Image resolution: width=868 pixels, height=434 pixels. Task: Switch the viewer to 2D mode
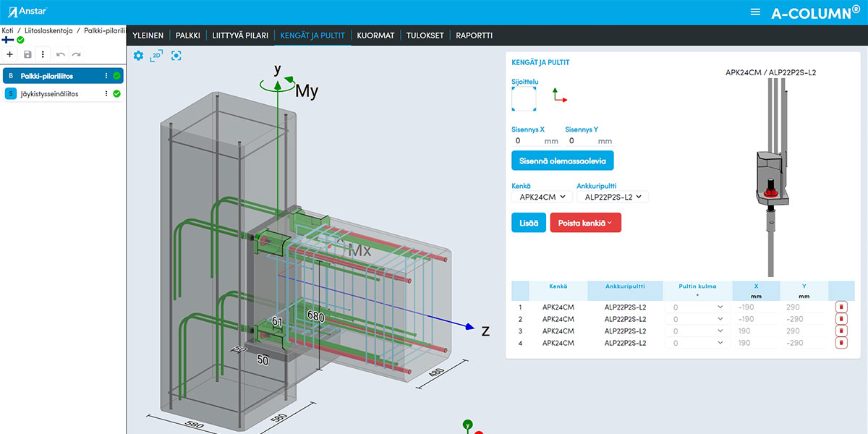click(157, 55)
